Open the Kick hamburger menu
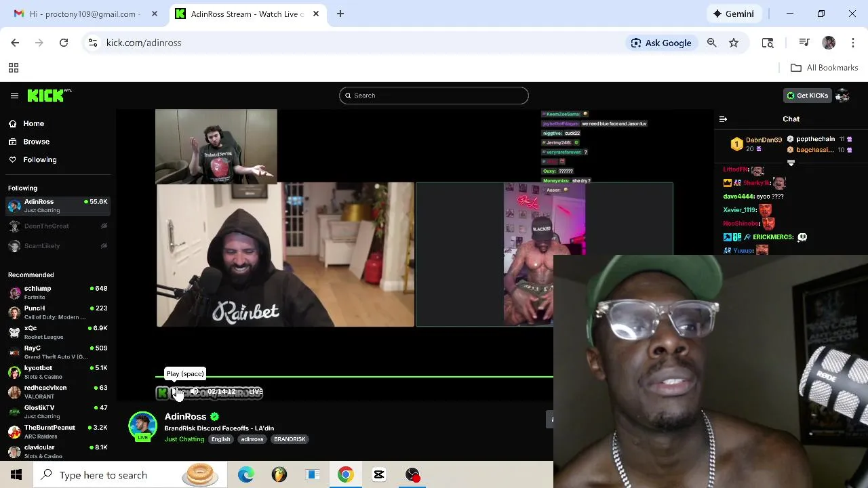 pos(14,96)
